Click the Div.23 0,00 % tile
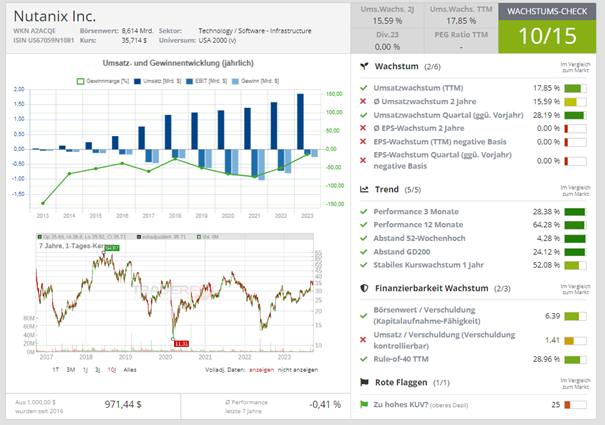Viewport: 605px width, 425px height. click(x=387, y=41)
